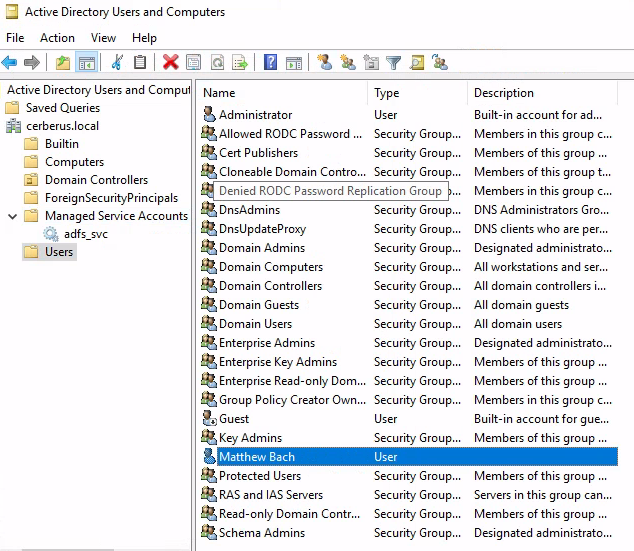
Task: Select Saved Queries in the tree
Action: click(x=63, y=108)
